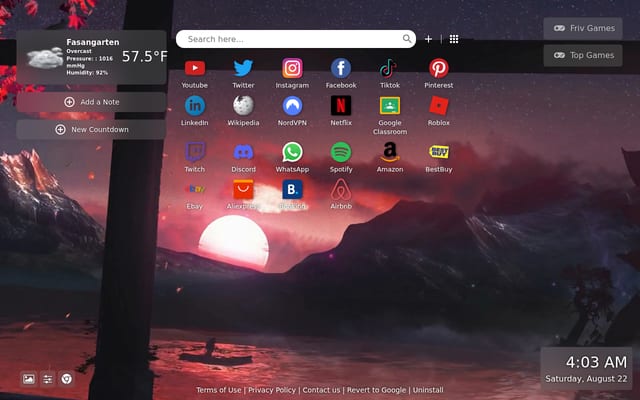
Task: Open the Privacy Policy link
Action: pos(272,390)
